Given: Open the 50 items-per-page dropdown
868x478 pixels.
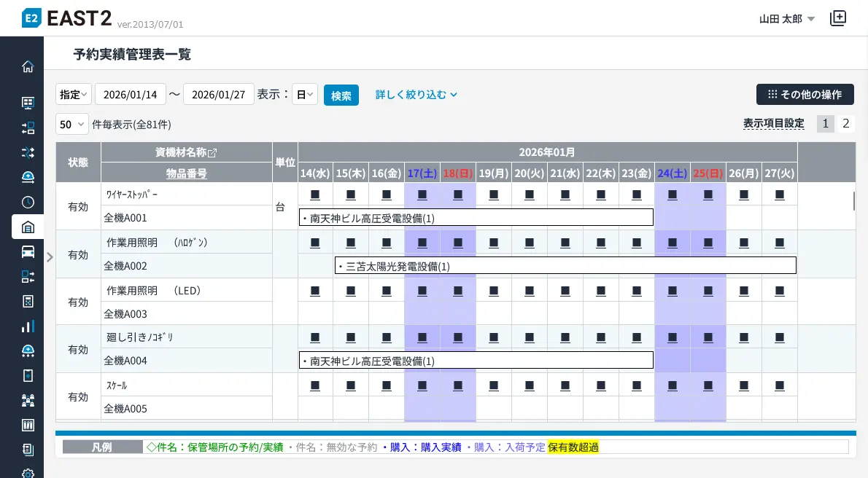Looking at the screenshot, I should pyautogui.click(x=71, y=125).
